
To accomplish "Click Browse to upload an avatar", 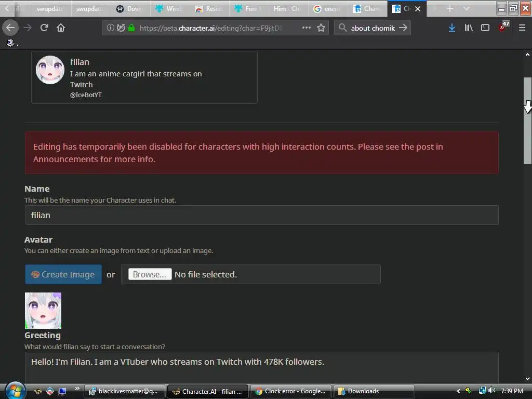I will [150, 274].
